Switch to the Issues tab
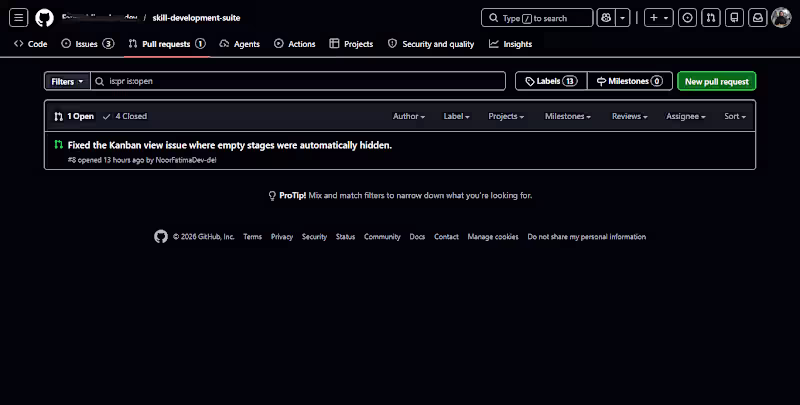 [x=87, y=44]
